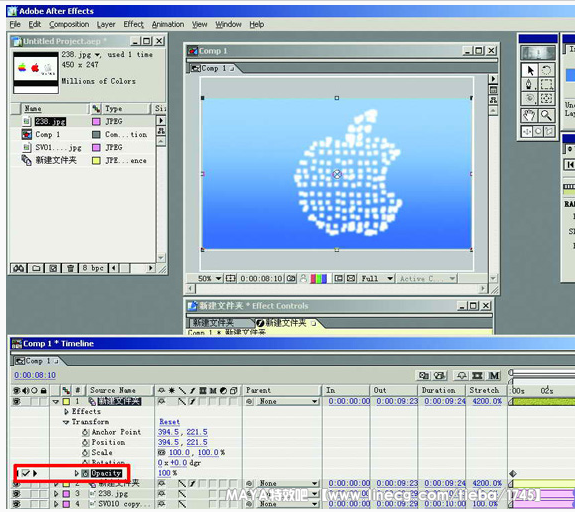The image size is (575, 512).
Task: Open the Effect menu
Action: coord(133,24)
